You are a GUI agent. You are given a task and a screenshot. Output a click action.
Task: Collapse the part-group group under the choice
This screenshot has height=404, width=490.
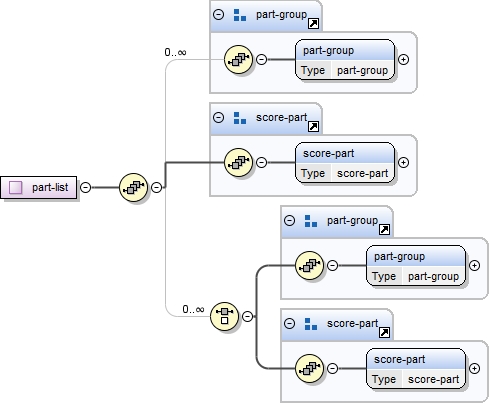290,221
